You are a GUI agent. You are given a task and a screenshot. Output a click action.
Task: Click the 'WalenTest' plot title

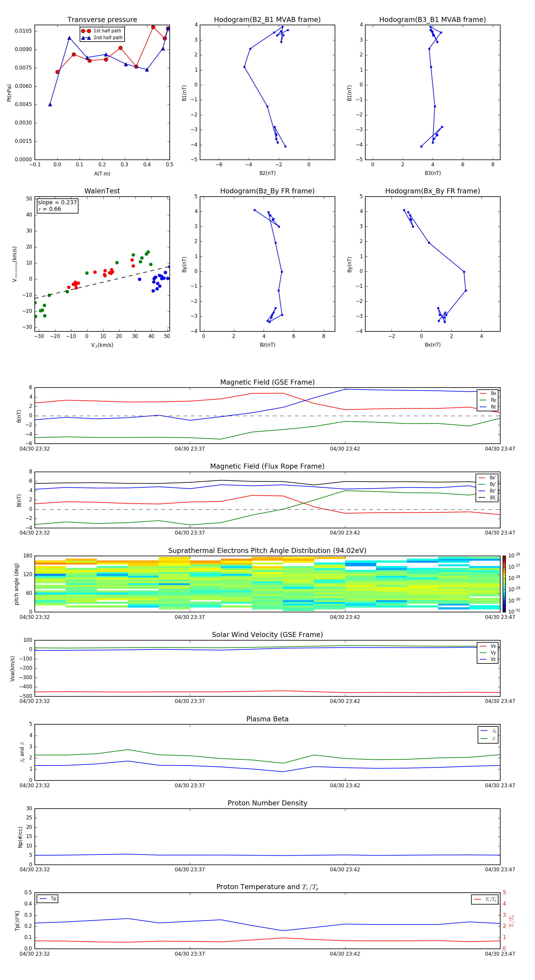pos(102,191)
